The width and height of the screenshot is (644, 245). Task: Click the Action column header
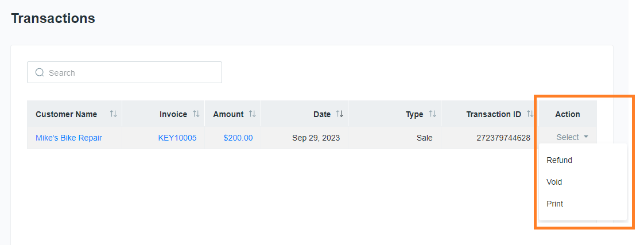tap(568, 114)
